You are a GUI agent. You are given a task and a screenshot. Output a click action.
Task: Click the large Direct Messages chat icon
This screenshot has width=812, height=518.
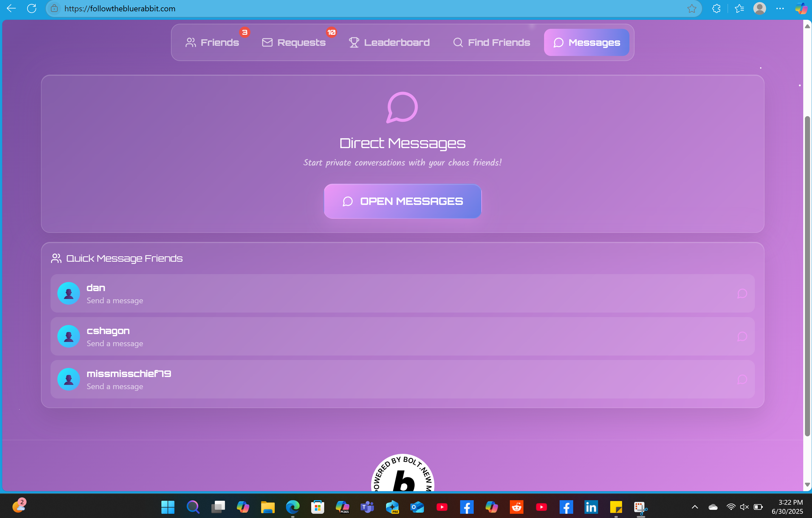402,107
